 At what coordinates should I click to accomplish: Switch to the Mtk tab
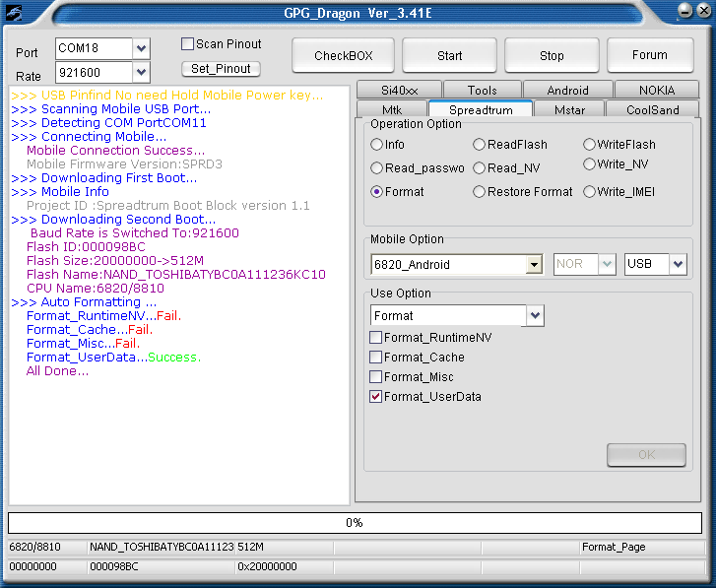point(391,110)
